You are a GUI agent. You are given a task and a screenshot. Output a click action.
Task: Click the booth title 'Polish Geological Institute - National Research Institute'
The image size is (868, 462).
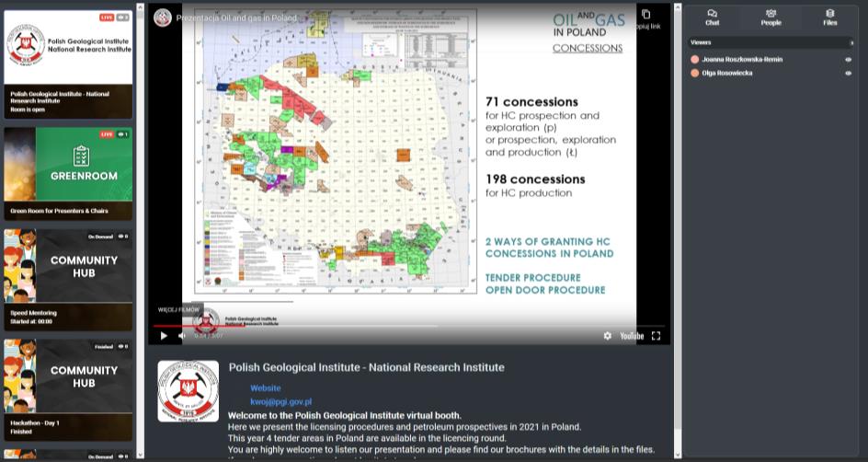(x=367, y=367)
